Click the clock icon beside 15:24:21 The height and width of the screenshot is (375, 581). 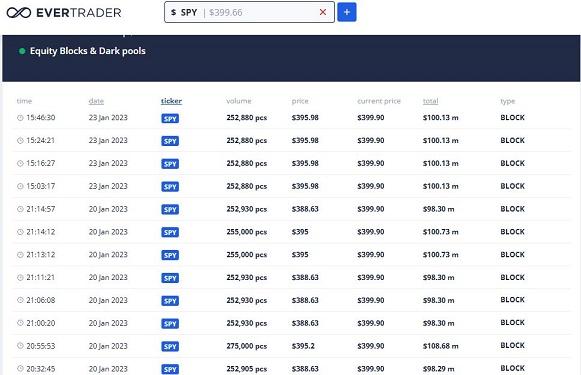(20, 141)
